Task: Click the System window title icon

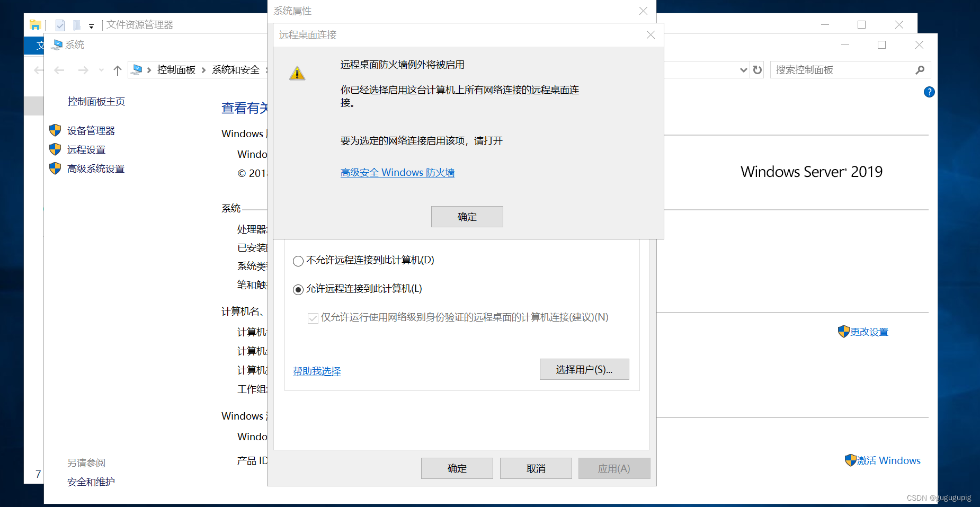Action: 57,45
